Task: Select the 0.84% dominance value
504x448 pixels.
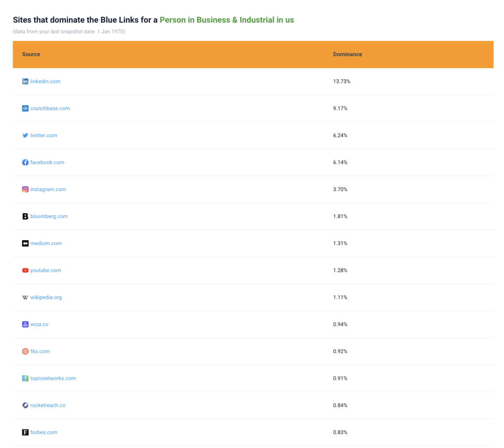Action: tap(340, 406)
